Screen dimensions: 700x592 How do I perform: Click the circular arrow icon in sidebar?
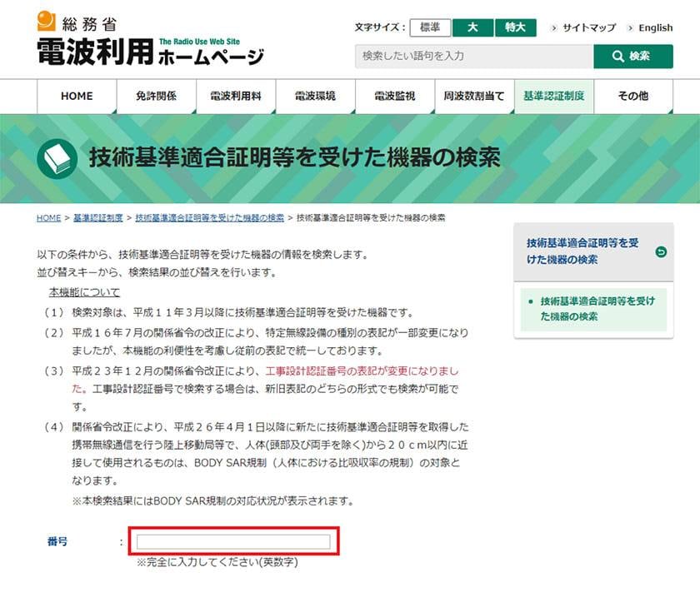pyautogui.click(x=661, y=251)
